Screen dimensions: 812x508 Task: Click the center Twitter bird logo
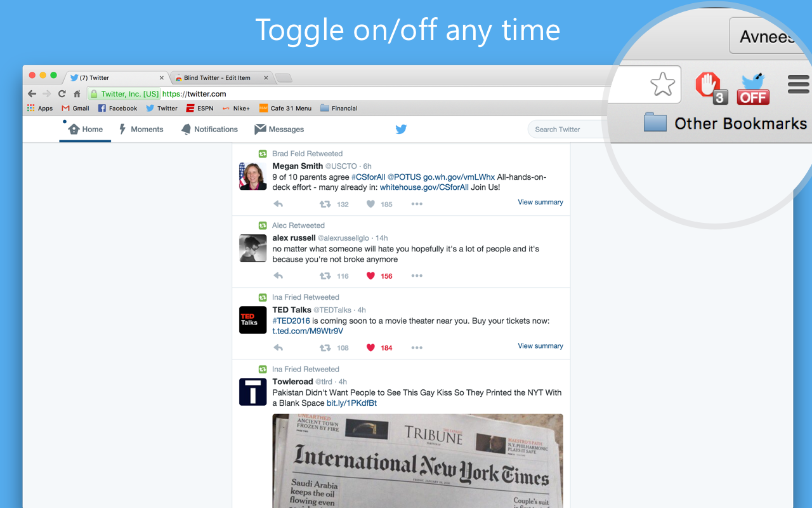[x=401, y=129]
